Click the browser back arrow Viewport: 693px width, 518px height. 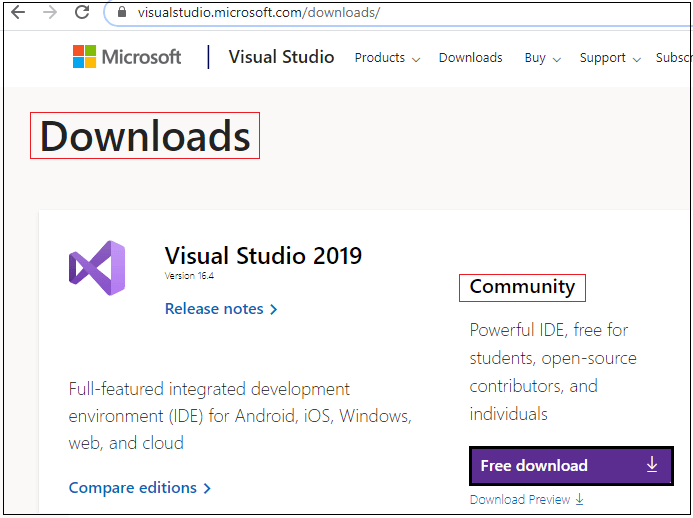click(18, 13)
